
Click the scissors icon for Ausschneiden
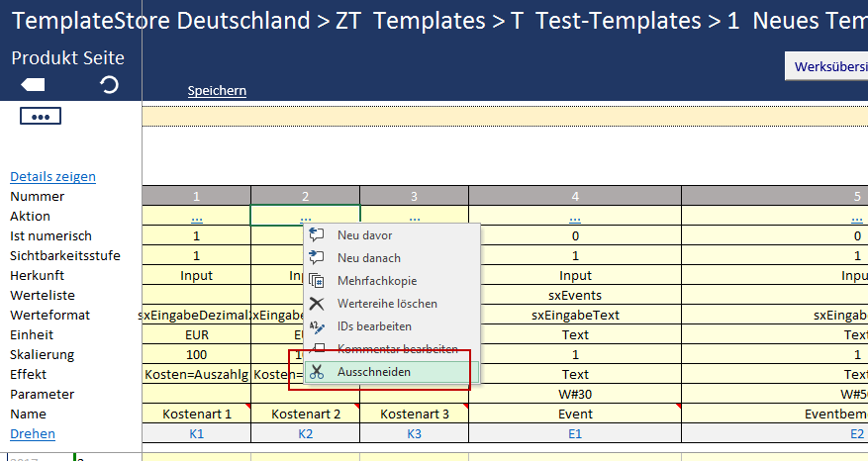click(x=317, y=372)
